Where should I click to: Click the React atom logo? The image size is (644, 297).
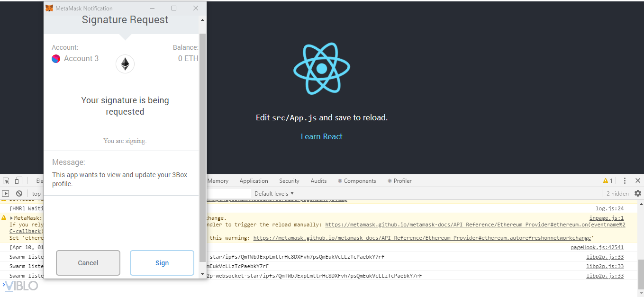tap(322, 69)
